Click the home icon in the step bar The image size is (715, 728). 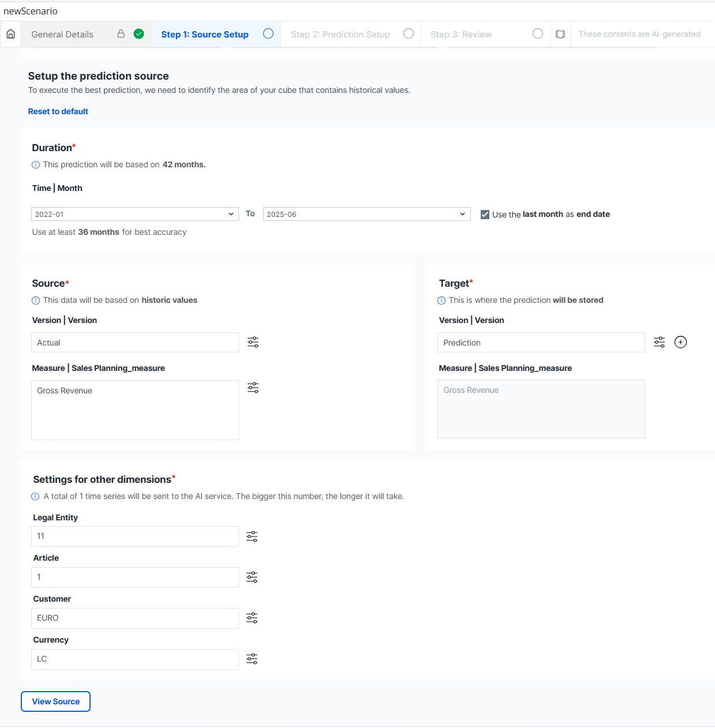10,34
